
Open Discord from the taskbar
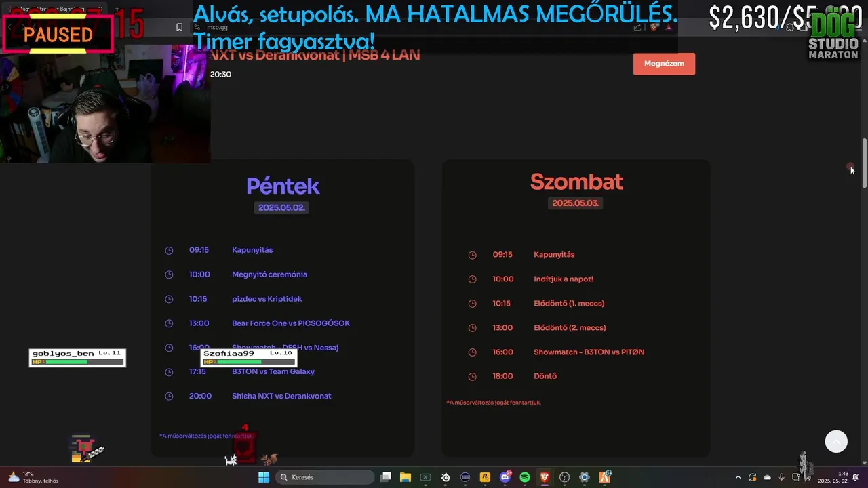click(505, 477)
